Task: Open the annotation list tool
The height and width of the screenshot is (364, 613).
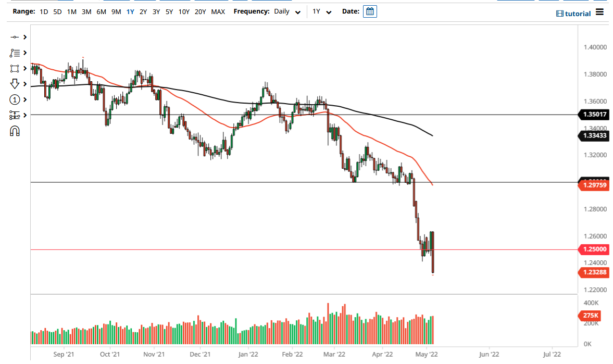Action: (x=14, y=53)
